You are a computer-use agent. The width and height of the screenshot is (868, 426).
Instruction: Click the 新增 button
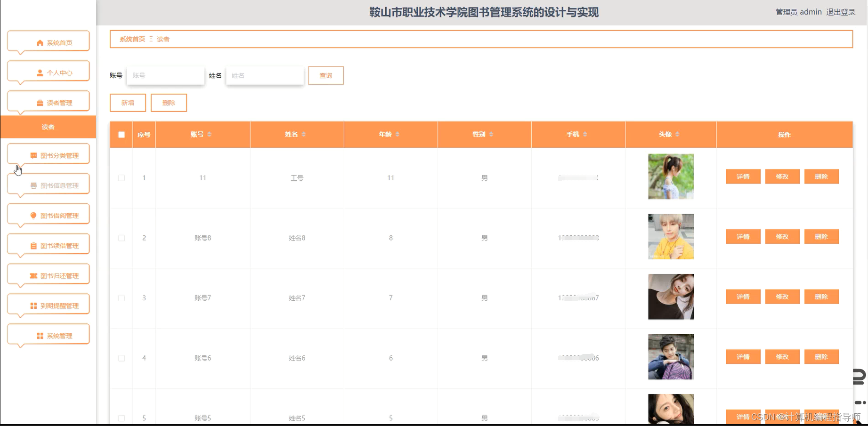tap(128, 103)
